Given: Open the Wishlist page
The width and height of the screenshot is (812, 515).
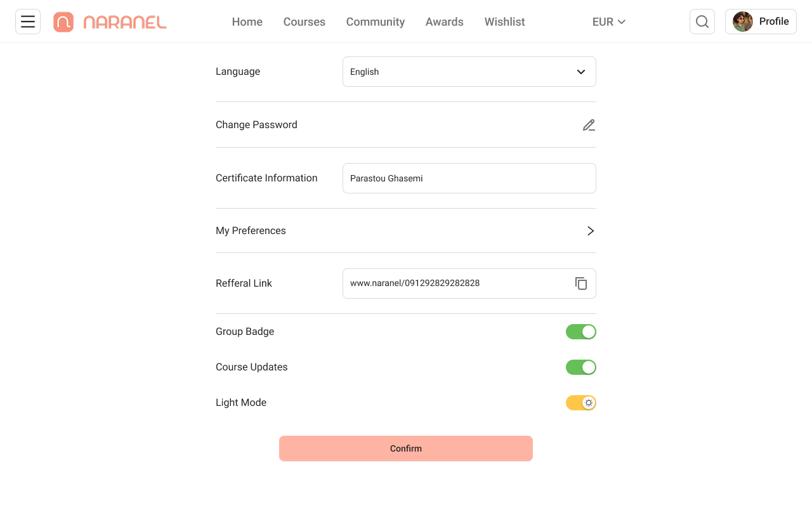Looking at the screenshot, I should [505, 22].
